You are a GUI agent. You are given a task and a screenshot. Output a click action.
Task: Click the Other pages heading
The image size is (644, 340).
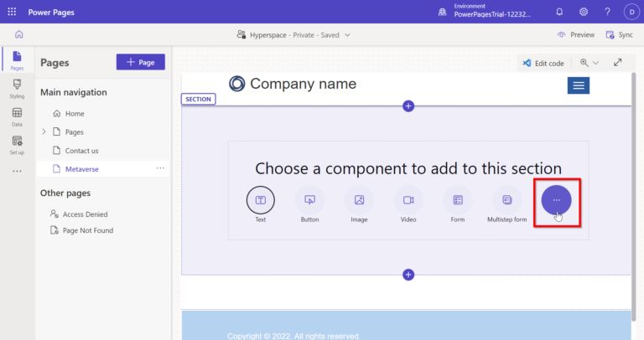65,193
